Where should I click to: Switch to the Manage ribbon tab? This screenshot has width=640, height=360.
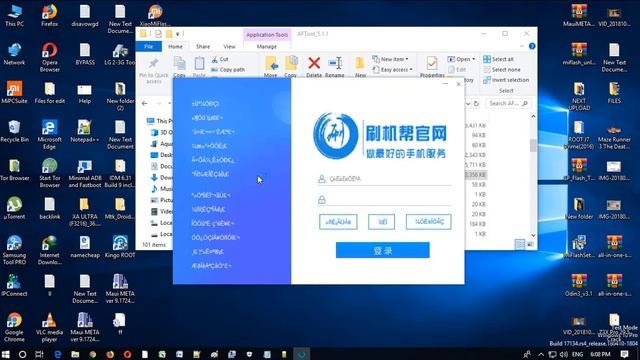267,47
